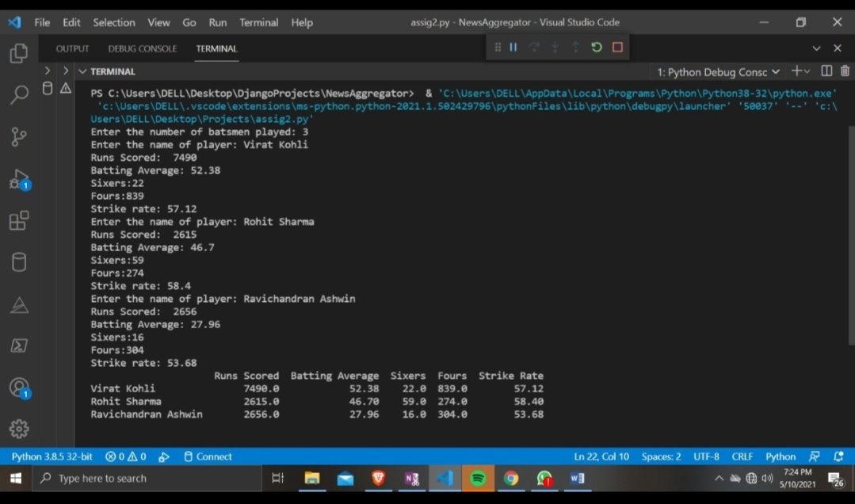Image resolution: width=855 pixels, height=504 pixels.
Task: Open Spotify from the taskbar
Action: pos(478,479)
